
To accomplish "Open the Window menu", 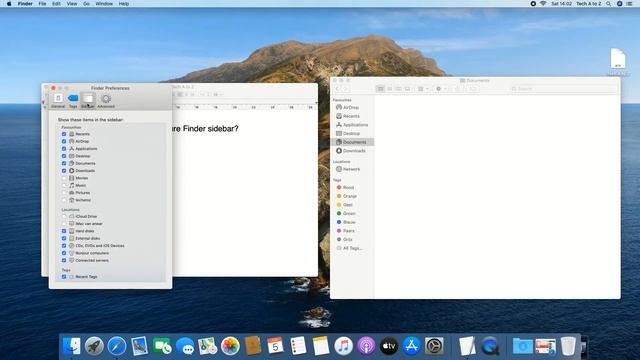I will (x=104, y=4).
